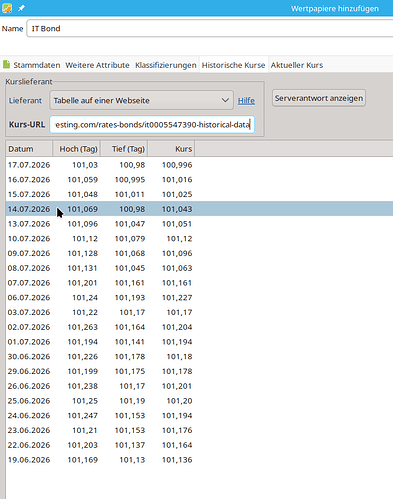Sort by the Datum column header
393x499 pixels.
29,149
